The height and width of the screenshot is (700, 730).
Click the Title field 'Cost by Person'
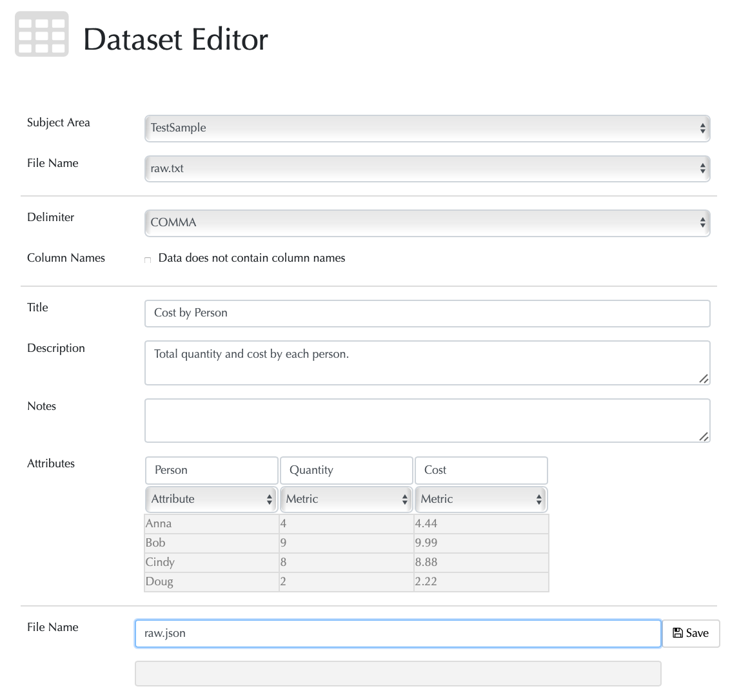pyautogui.click(x=428, y=313)
